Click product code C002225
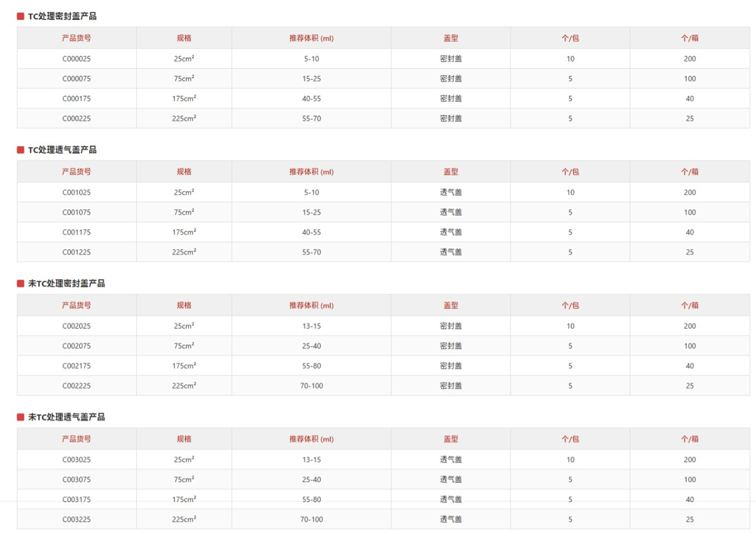The height and width of the screenshot is (555, 756). (77, 386)
